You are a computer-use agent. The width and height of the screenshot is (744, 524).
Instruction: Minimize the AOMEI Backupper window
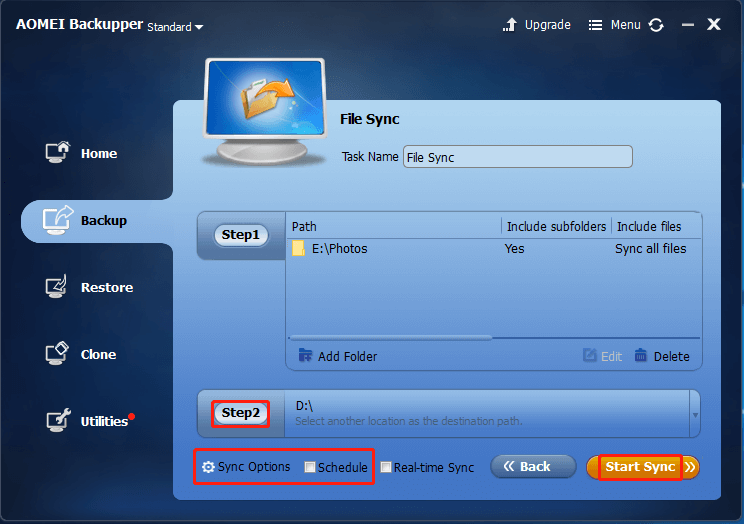point(688,25)
